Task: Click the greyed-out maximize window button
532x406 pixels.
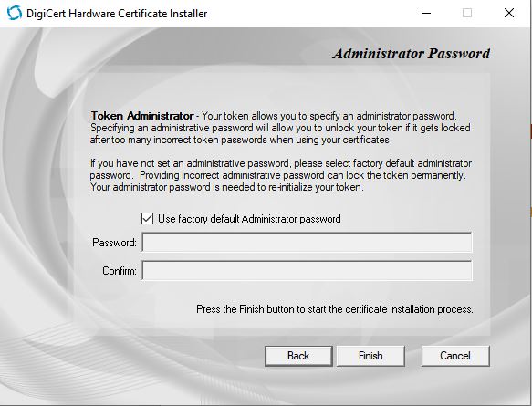Action: [467, 13]
